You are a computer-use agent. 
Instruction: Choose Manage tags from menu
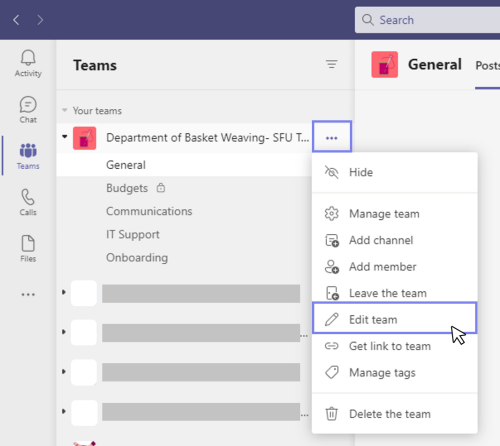tap(395, 372)
